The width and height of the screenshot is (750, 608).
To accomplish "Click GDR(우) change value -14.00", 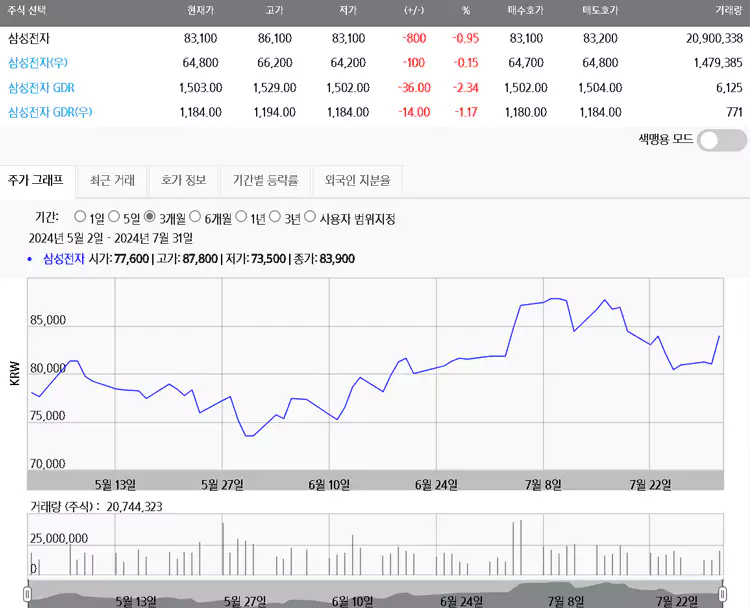I will [414, 112].
